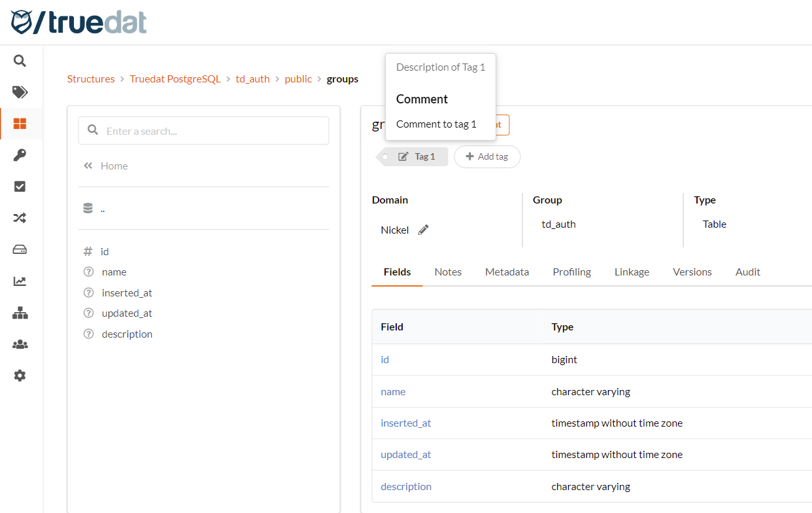Open the td_auth breadcrumb link
This screenshot has height=513, width=812.
(252, 79)
